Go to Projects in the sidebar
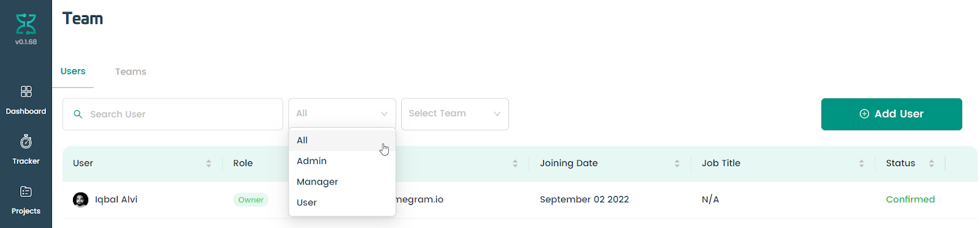The image size is (980, 228). [26, 200]
